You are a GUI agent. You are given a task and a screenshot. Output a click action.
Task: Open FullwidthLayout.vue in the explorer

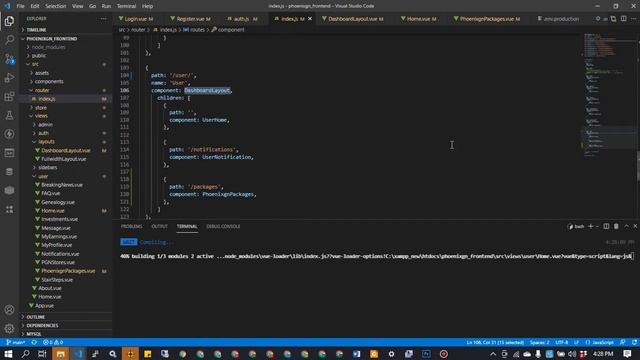click(64, 159)
